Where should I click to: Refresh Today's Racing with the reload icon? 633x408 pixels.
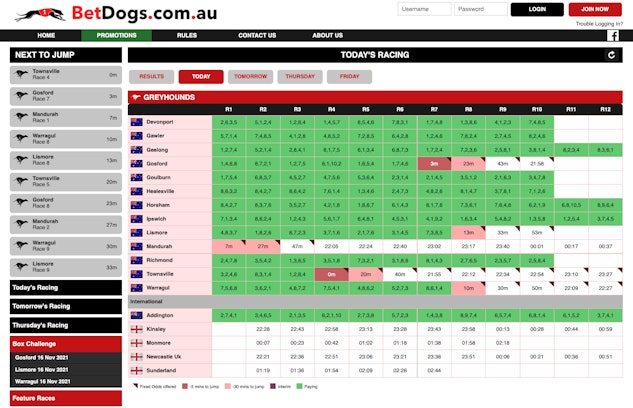pyautogui.click(x=611, y=55)
